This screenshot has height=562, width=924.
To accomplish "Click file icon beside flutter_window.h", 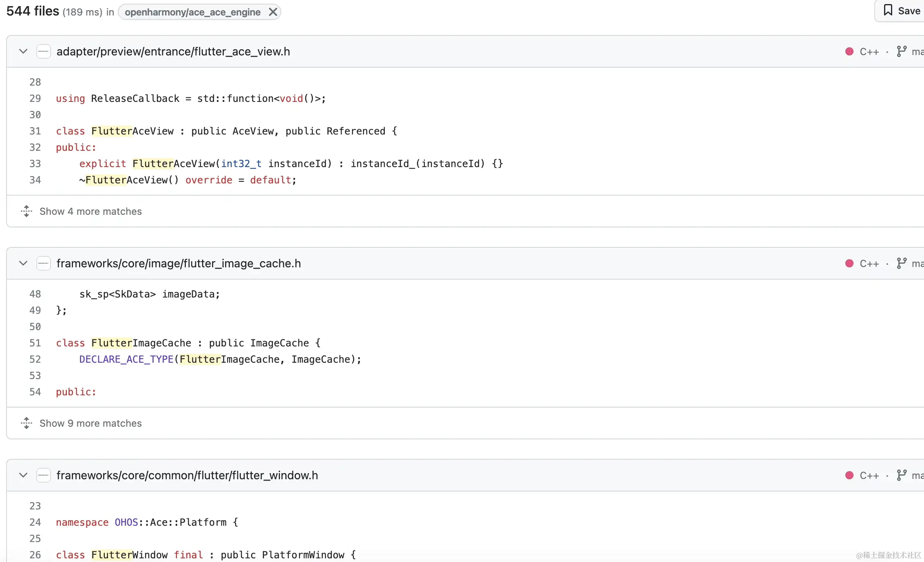I will pyautogui.click(x=43, y=475).
